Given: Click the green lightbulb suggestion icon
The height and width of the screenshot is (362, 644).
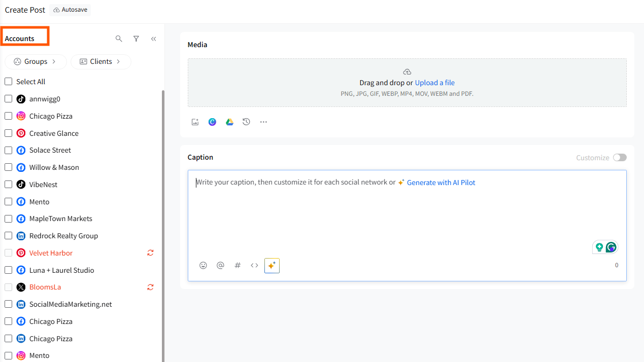Looking at the screenshot, I should point(599,247).
